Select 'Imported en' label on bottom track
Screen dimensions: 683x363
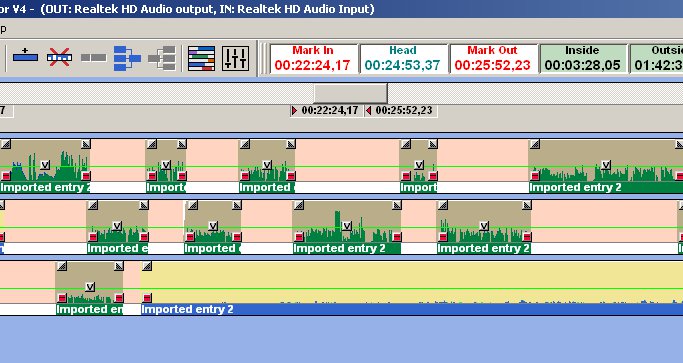click(90, 309)
